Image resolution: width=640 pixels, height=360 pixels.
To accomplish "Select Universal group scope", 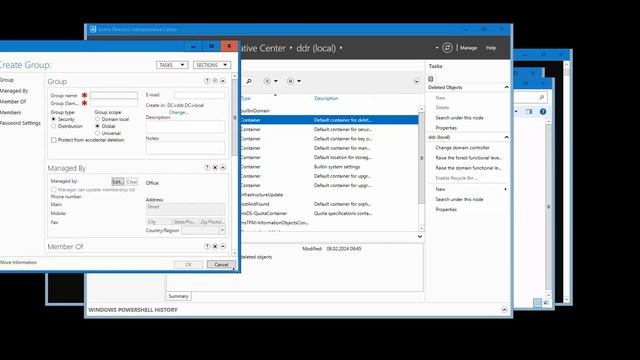I will click(x=97, y=133).
